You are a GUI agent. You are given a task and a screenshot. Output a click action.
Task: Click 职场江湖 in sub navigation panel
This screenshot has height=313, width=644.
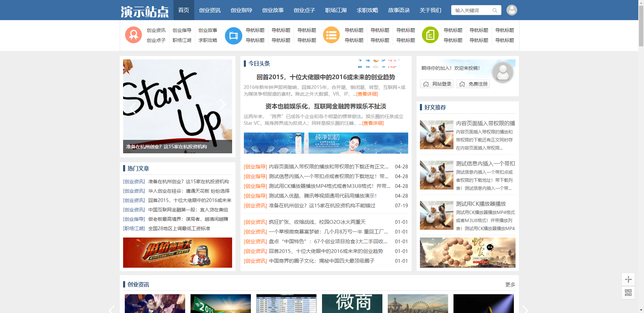[x=182, y=40]
